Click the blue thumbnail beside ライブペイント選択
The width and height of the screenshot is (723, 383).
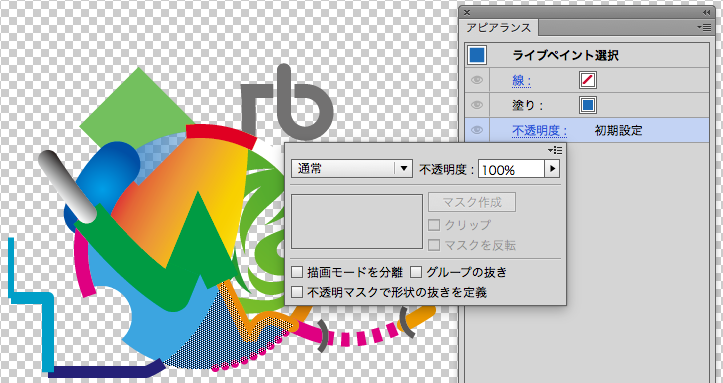477,55
